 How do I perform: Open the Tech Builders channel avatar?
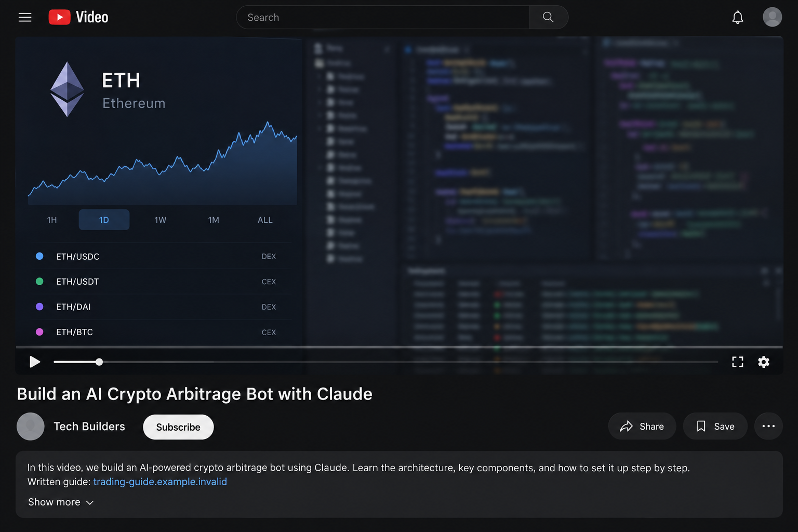tap(31, 427)
